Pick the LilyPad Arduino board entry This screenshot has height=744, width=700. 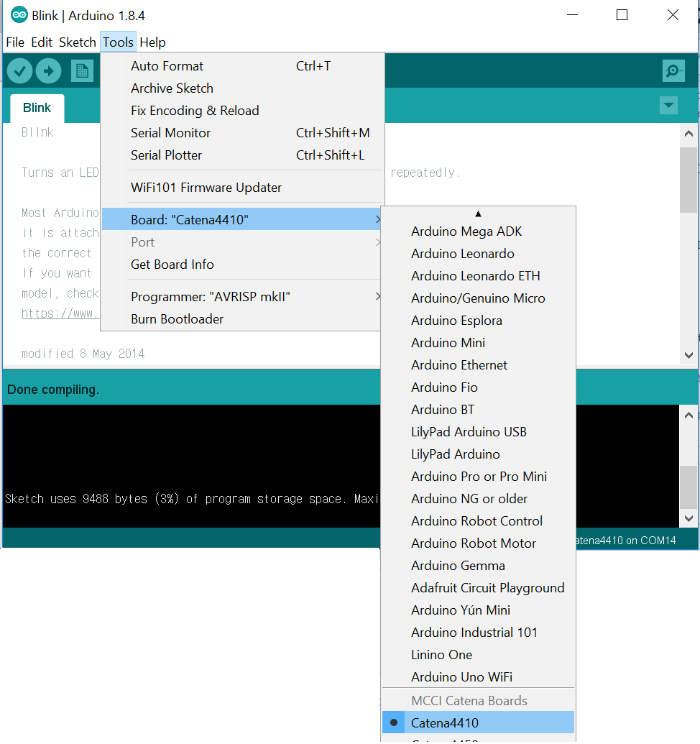(478, 454)
